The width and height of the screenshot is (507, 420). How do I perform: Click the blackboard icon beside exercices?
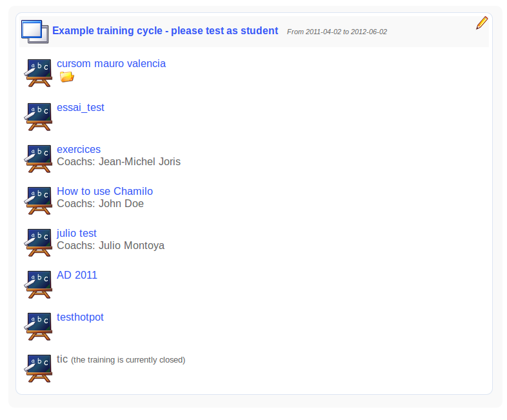[39, 158]
